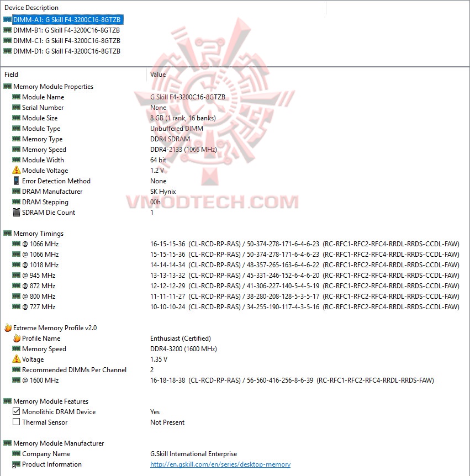Select the @ 1066 MHz row with 15-15-15-36 timings
This screenshot has width=470, height=476.
236,255
